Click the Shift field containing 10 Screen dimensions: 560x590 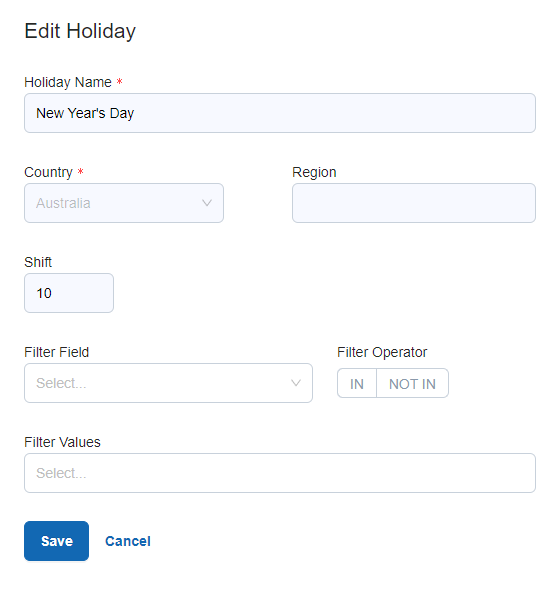click(69, 293)
